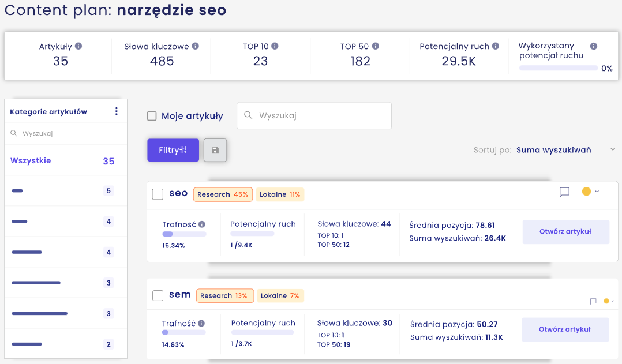
Task: Click the Filtry button
Action: coord(173,150)
